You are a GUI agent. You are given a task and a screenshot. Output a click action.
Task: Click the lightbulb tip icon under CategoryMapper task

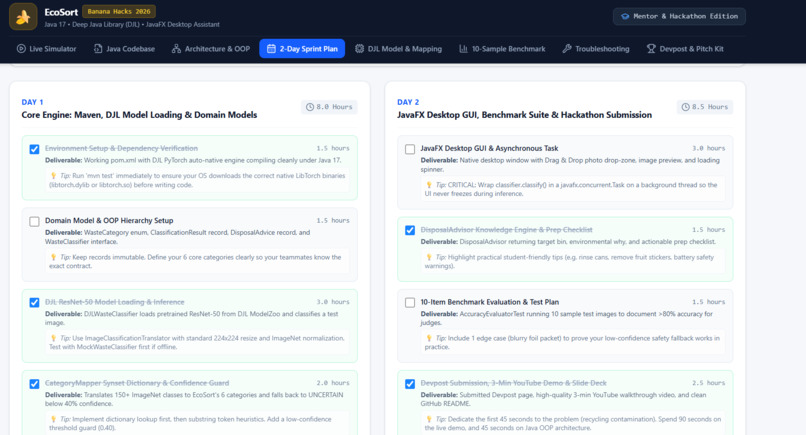coord(53,419)
